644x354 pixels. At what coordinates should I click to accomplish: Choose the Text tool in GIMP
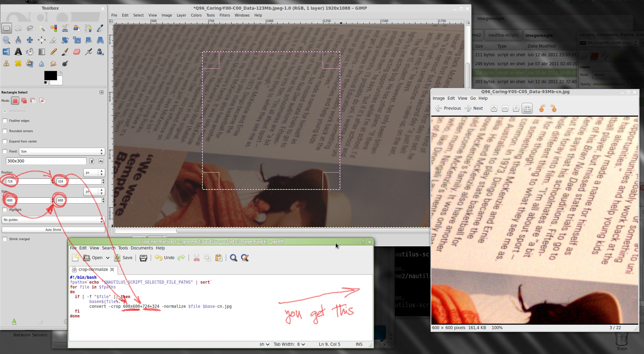point(18,52)
